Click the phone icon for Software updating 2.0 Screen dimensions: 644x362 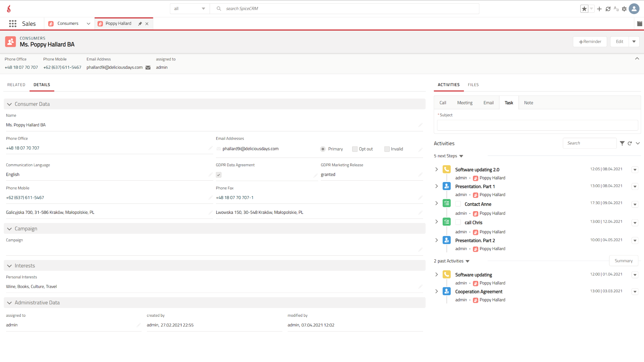click(446, 169)
